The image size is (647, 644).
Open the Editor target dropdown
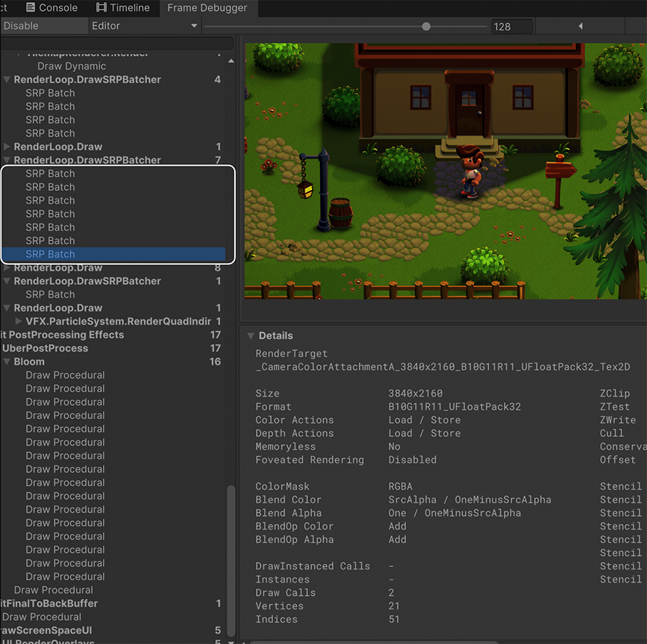pos(144,25)
